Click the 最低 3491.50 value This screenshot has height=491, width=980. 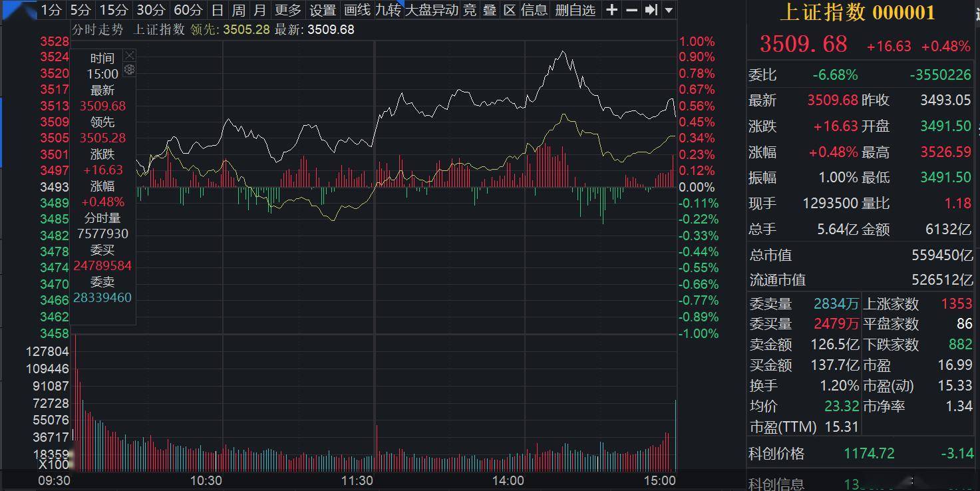coord(945,178)
